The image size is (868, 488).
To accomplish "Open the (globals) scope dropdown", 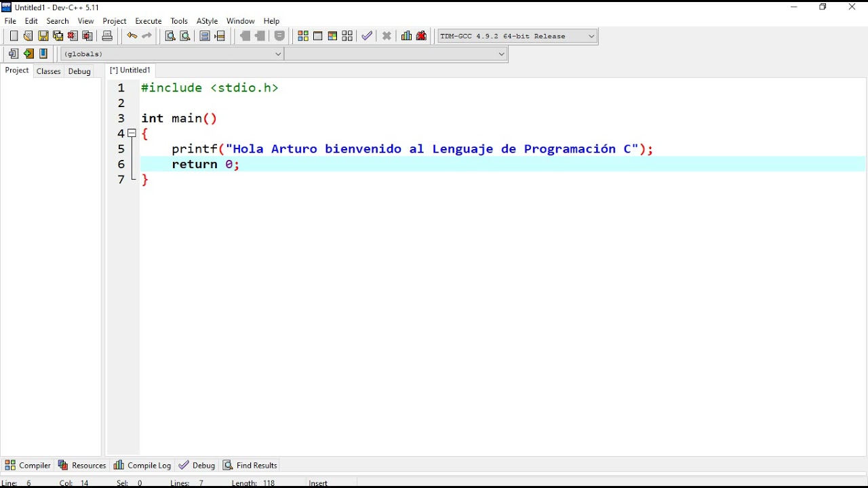I will pyautogui.click(x=172, y=54).
